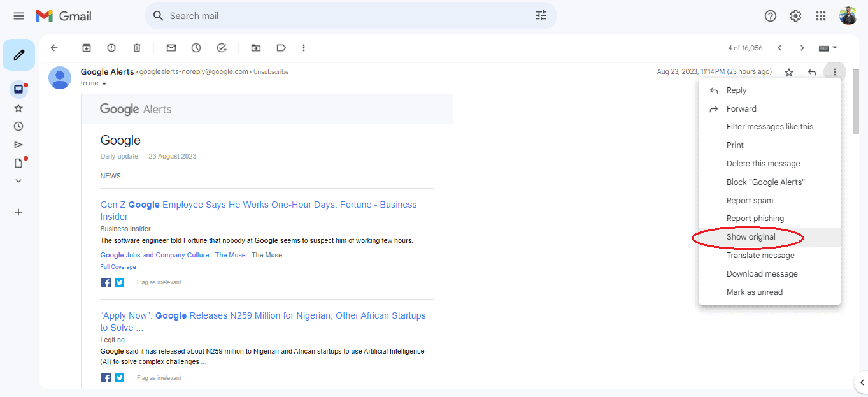Choose Forward from the menu
Image resolution: width=868 pixels, height=397 pixels.
point(770,109)
